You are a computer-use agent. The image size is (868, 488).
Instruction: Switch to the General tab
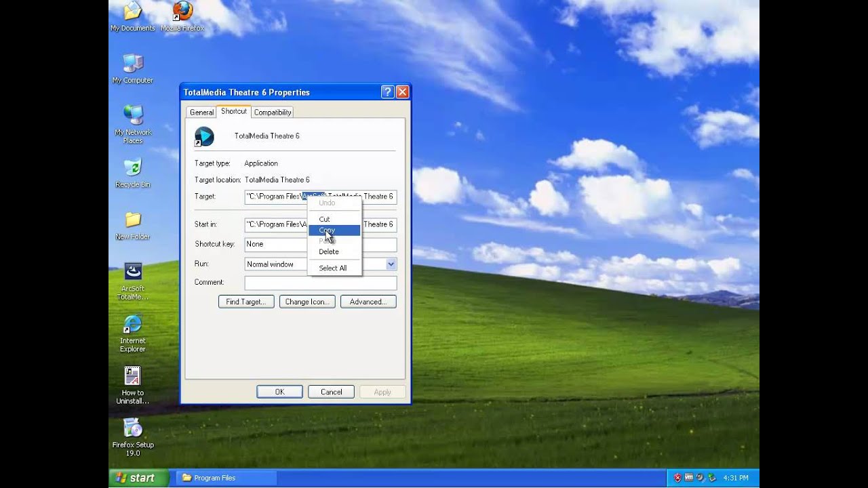coord(201,113)
